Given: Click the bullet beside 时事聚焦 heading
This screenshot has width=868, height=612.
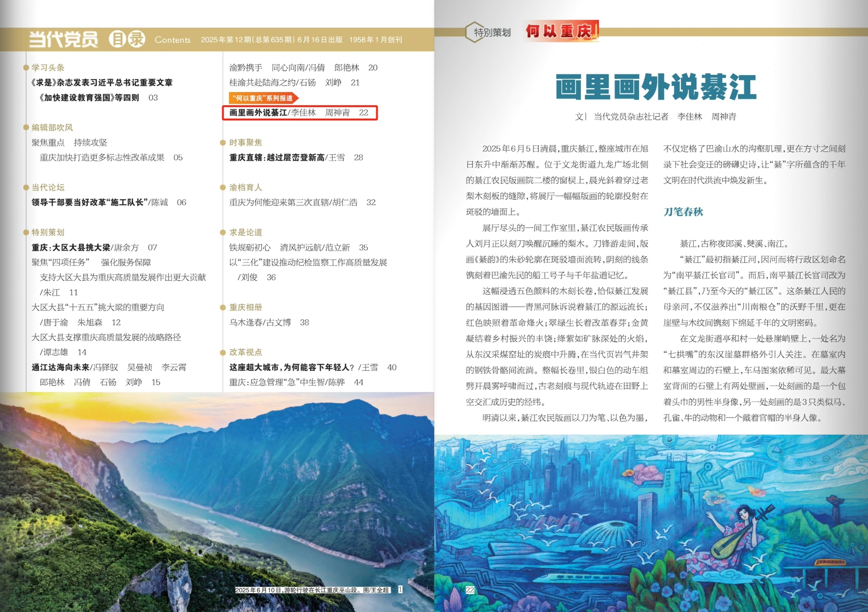Looking at the screenshot, I should tap(222, 143).
